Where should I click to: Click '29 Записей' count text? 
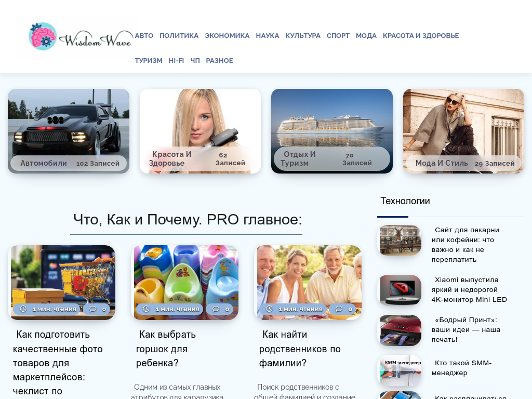coord(495,164)
